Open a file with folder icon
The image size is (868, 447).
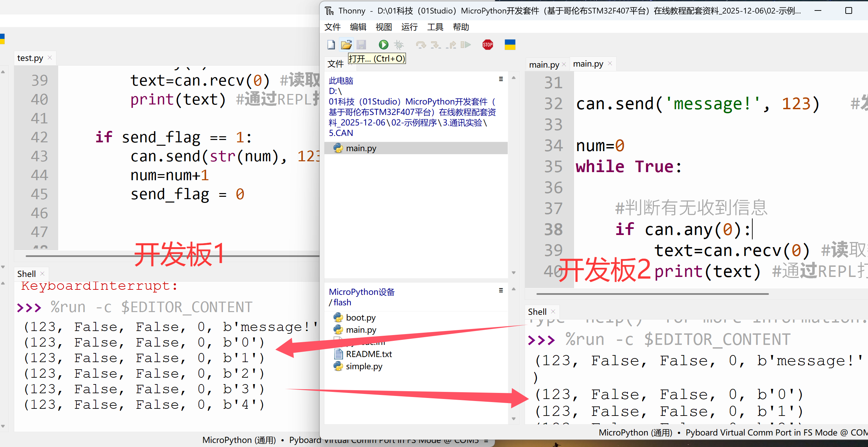tap(346, 45)
